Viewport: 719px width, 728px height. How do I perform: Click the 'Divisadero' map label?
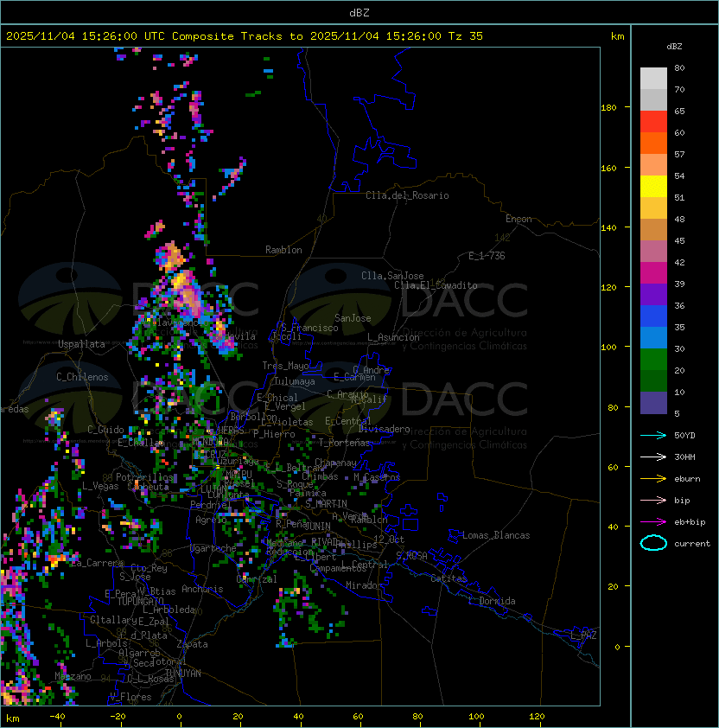click(x=385, y=429)
